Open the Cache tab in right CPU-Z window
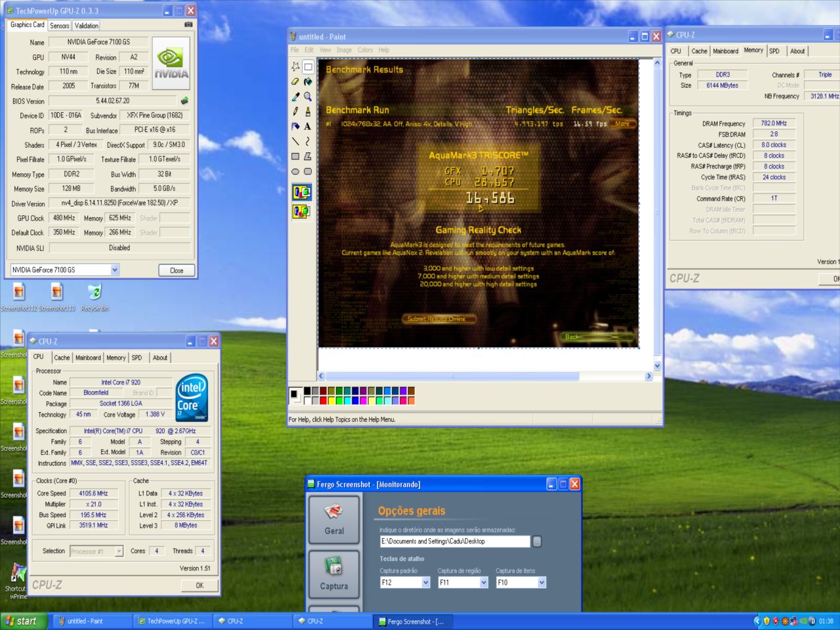The image size is (840, 630). point(700,51)
